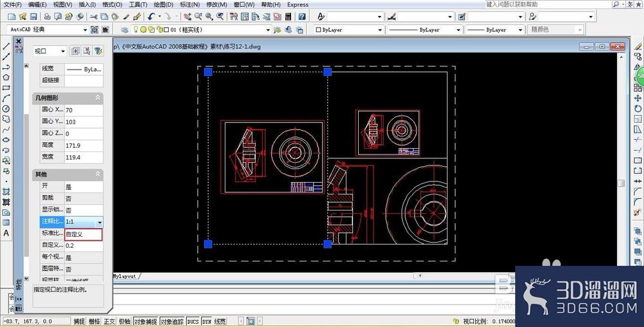644x327 pixels.
Task: Toggle the DYN dynamic input button
Action: 207,321
